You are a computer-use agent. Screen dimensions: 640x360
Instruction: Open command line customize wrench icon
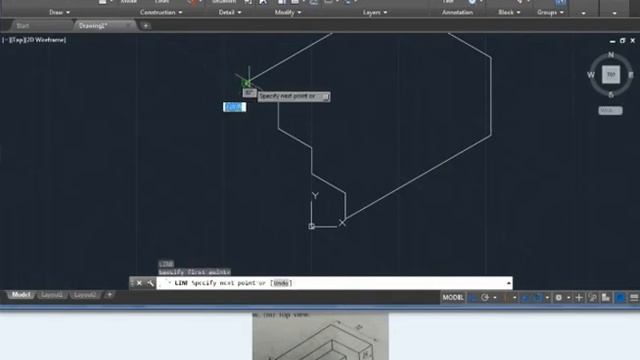[150, 283]
